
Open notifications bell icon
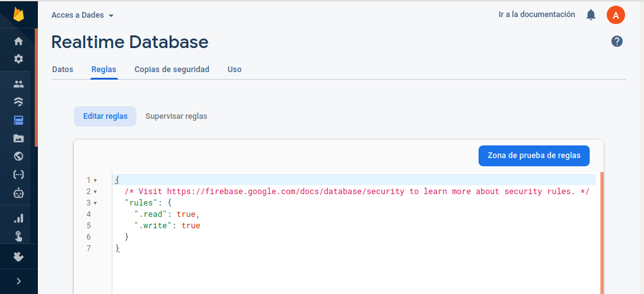591,15
